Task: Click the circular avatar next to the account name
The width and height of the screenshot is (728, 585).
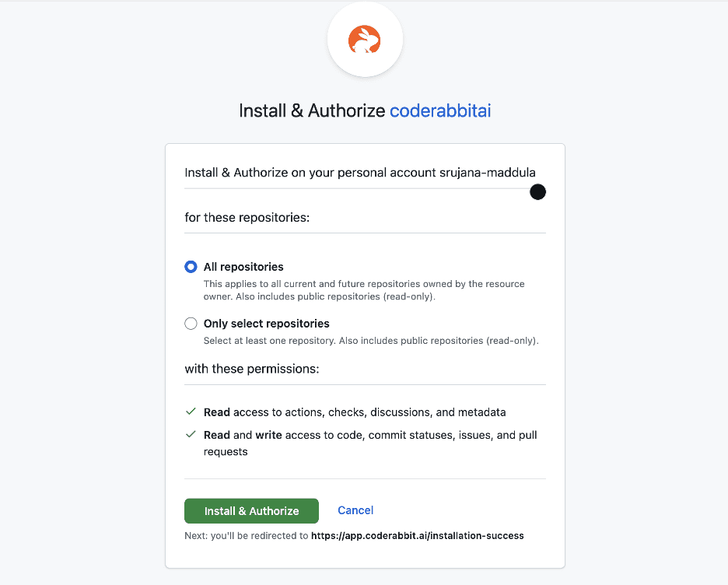Action: [x=537, y=191]
